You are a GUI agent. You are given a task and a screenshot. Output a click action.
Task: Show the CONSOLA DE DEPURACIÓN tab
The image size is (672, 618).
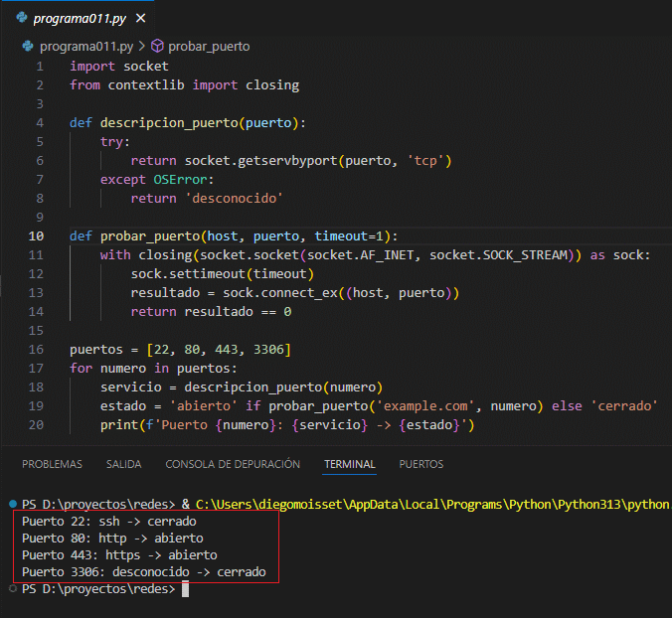[233, 464]
